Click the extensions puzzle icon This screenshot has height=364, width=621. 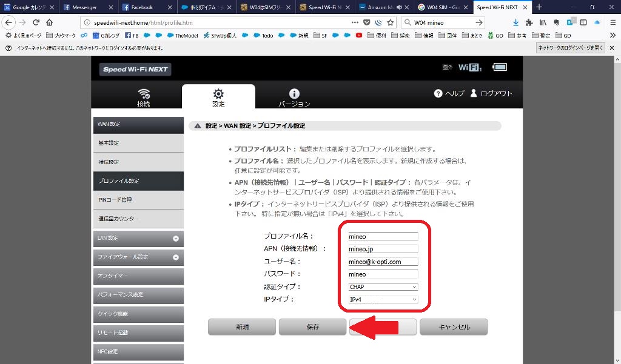pos(529,22)
